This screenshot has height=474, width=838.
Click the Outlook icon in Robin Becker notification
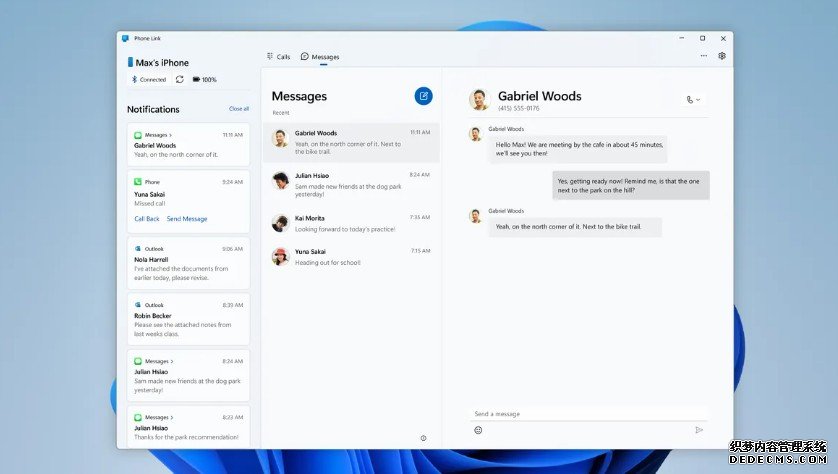[x=138, y=305]
